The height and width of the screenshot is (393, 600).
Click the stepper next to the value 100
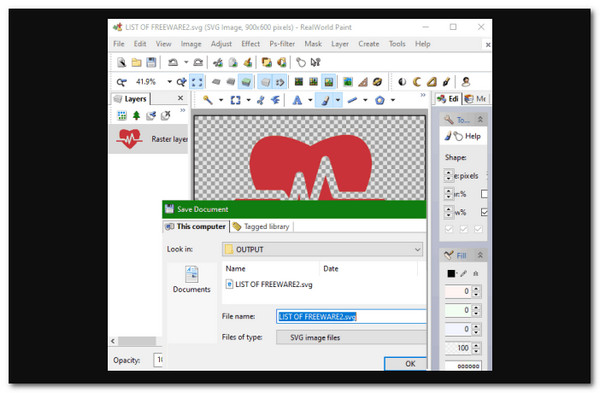pyautogui.click(x=476, y=348)
